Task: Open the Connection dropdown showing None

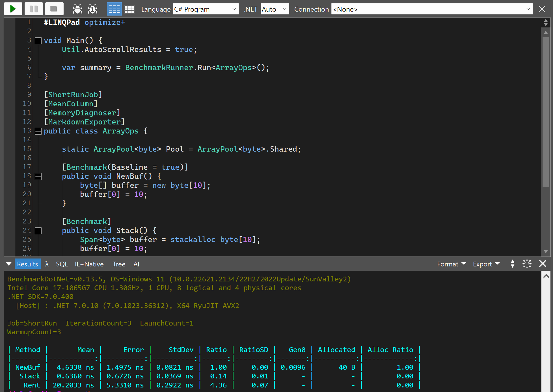Action: coord(432,9)
